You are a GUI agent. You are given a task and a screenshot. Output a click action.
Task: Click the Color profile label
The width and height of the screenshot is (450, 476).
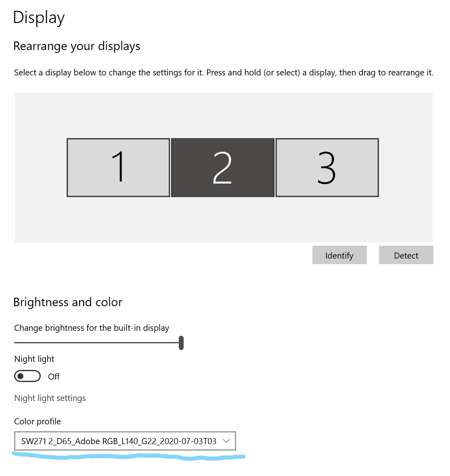pyautogui.click(x=37, y=421)
